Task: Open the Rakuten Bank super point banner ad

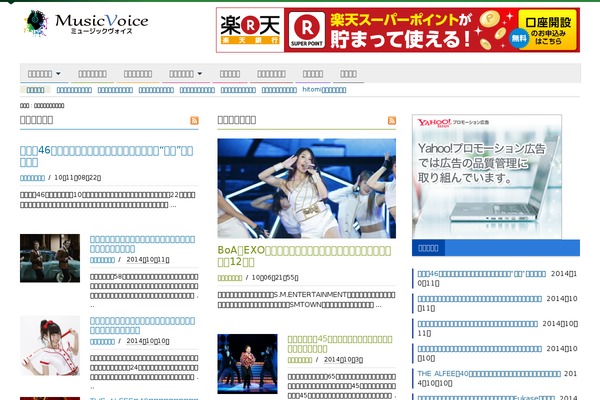Action: pyautogui.click(x=398, y=30)
